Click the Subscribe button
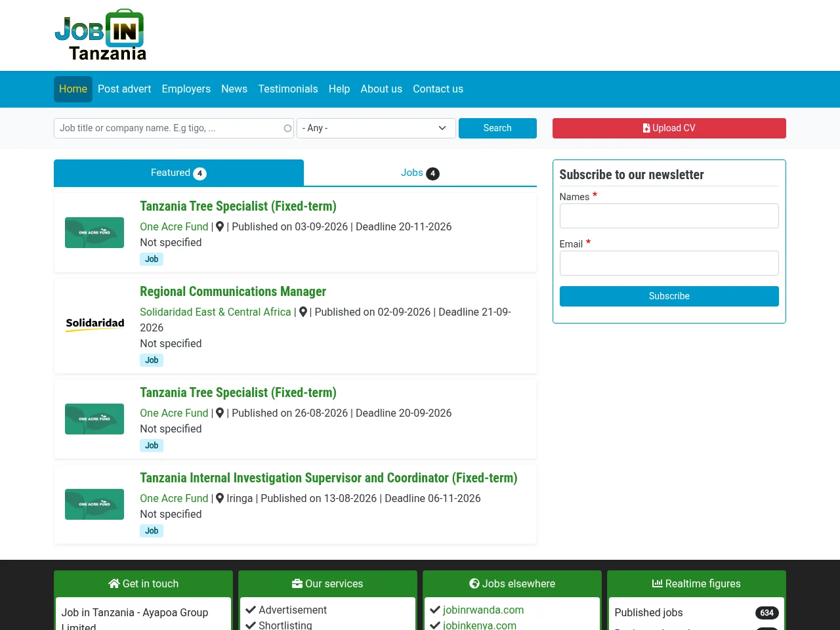 (669, 296)
